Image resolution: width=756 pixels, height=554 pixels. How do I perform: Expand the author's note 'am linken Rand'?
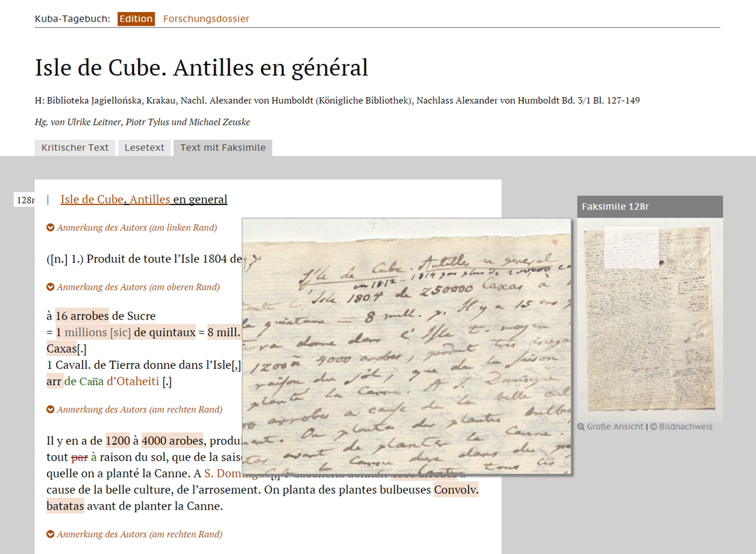[51, 227]
